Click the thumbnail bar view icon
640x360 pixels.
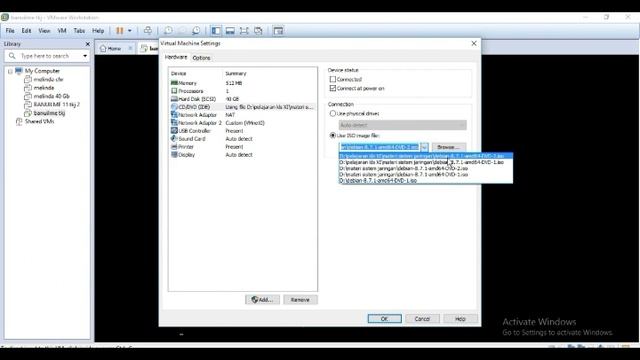[x=230, y=31]
